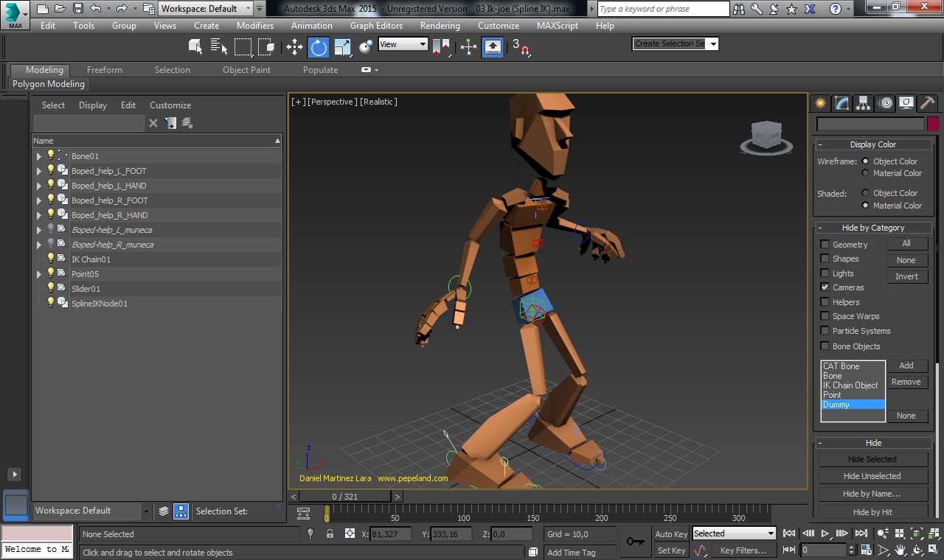Play the animation
The width and height of the screenshot is (944, 560).
pyautogui.click(x=825, y=533)
